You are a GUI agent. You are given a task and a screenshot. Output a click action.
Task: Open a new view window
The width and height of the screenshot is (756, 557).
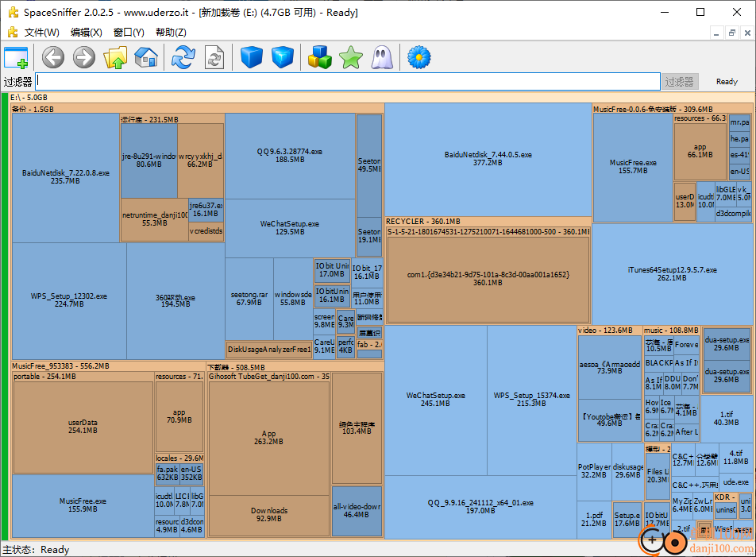(16, 57)
